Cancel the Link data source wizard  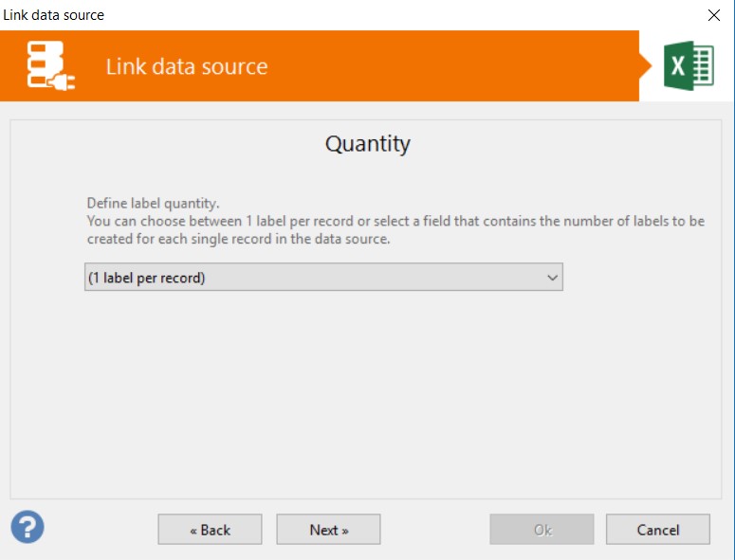(x=658, y=530)
